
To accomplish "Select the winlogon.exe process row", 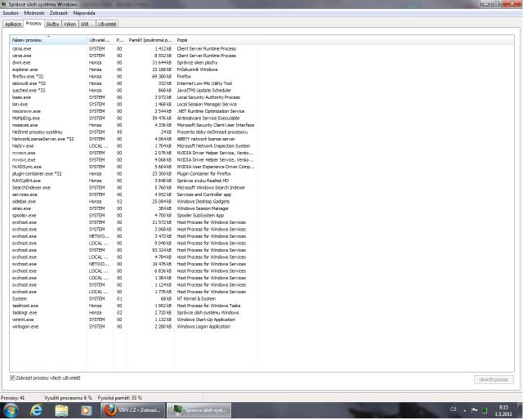I will click(x=133, y=327).
